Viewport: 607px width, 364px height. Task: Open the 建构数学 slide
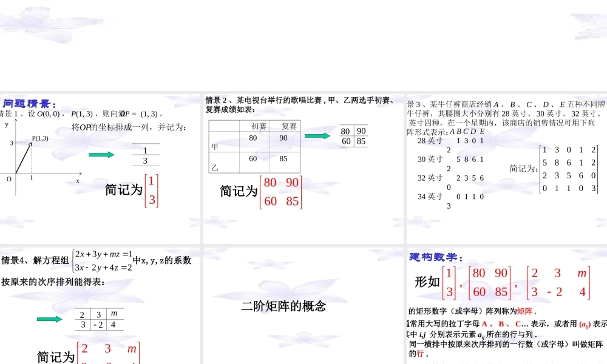click(507, 306)
